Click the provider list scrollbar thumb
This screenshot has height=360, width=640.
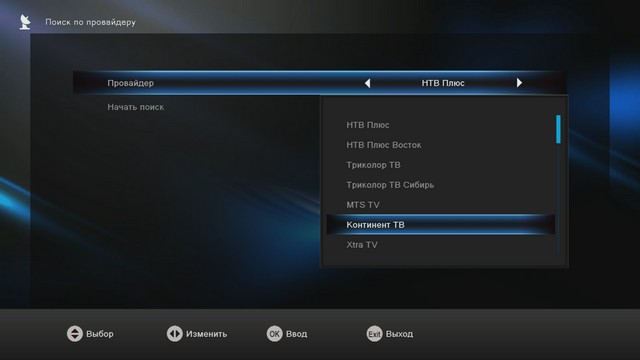[558, 129]
